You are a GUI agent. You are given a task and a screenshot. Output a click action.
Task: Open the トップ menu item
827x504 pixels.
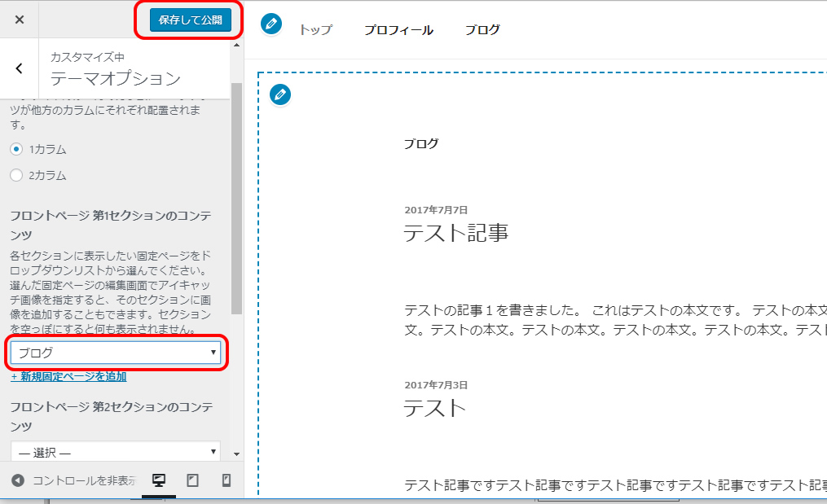(x=315, y=30)
